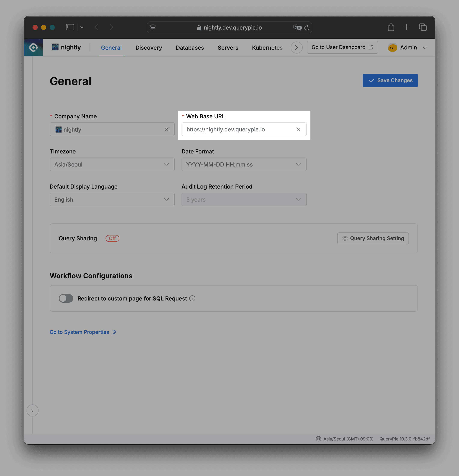Click the QueryPie logo in the top-left corner

pyautogui.click(x=33, y=47)
